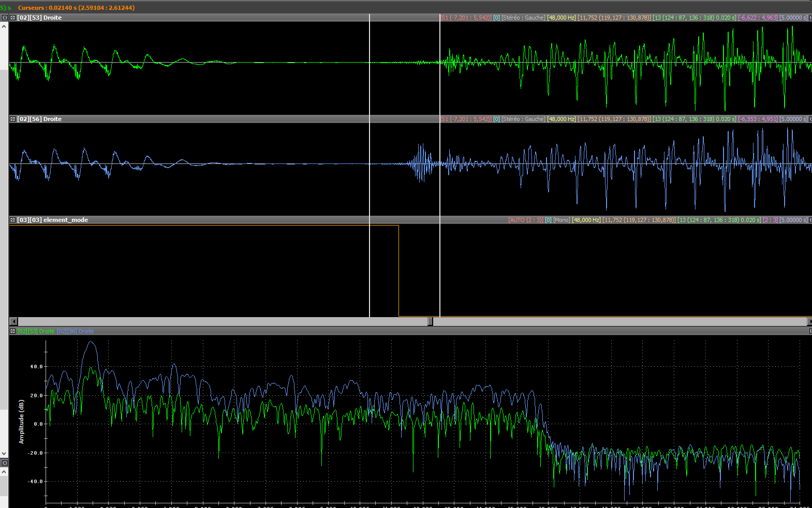Click the [48,000 Hz] sample rate on first track

click(x=562, y=18)
